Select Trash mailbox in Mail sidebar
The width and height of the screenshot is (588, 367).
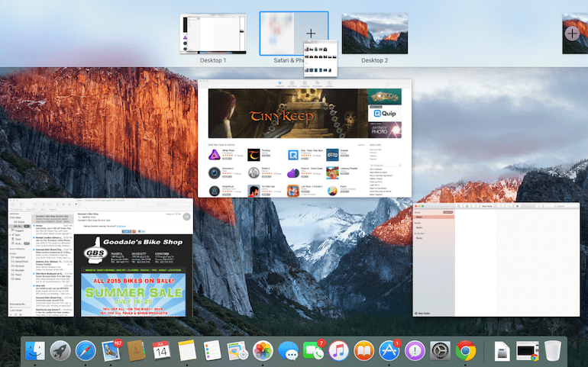[x=18, y=239]
